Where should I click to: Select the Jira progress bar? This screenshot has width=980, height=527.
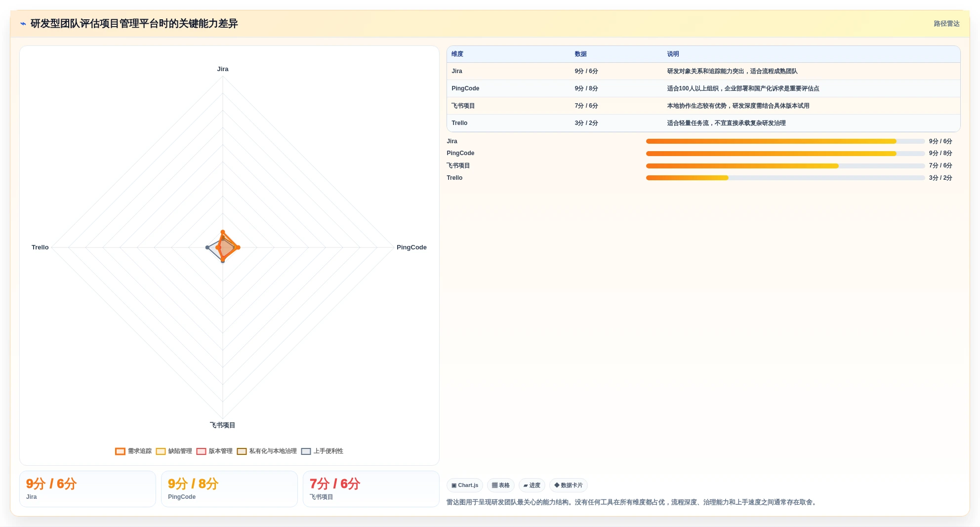click(785, 141)
